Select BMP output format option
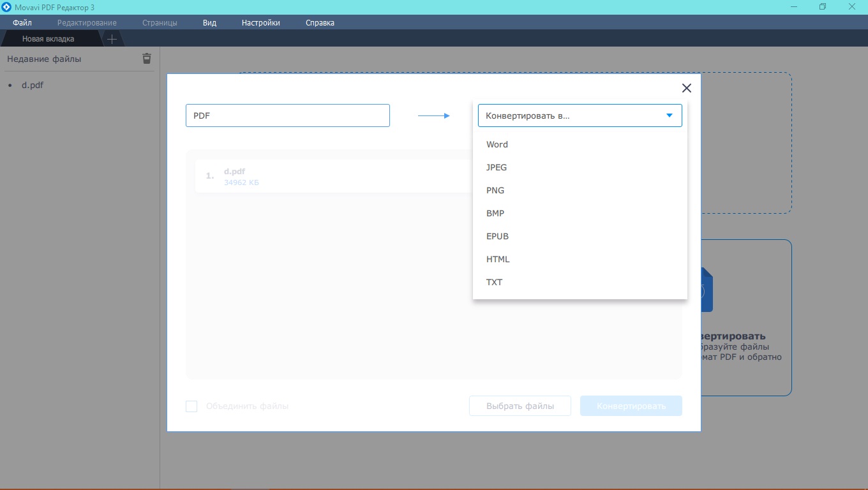Image resolution: width=868 pixels, height=490 pixels. point(495,213)
